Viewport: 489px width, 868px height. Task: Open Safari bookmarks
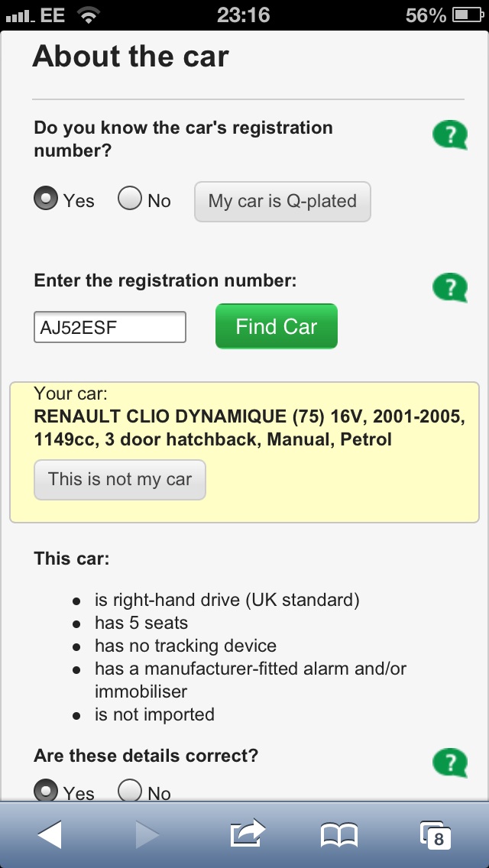(x=339, y=834)
